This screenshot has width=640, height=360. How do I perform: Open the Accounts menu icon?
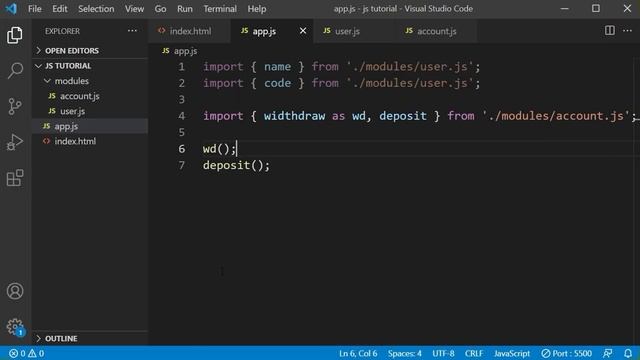coord(15,291)
